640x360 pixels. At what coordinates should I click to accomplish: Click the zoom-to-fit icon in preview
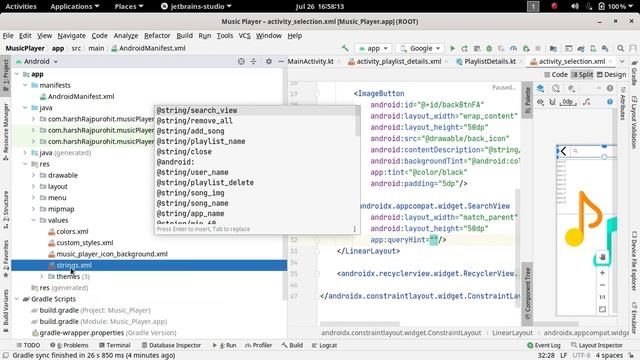(602, 309)
